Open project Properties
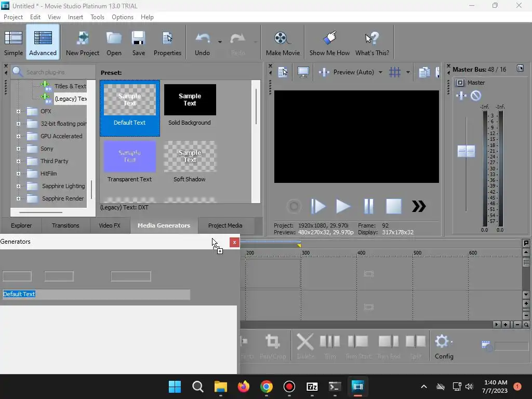532x399 pixels. [167, 43]
